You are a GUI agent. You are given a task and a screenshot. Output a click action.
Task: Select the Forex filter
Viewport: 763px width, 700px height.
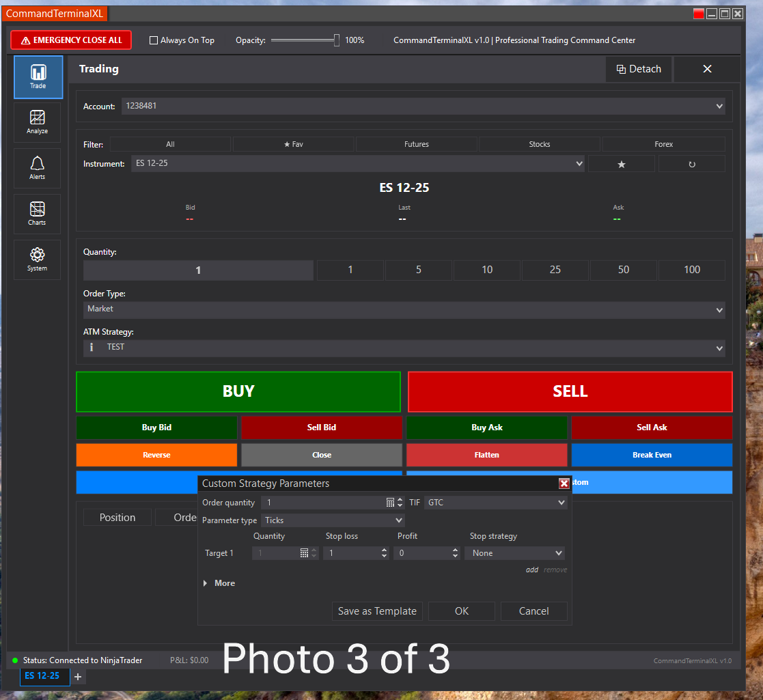click(663, 144)
